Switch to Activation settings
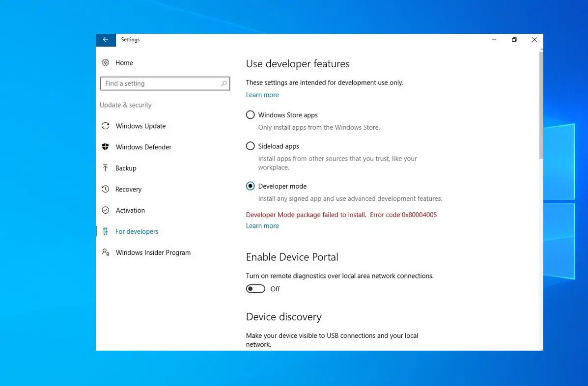588x386 pixels. tap(130, 210)
